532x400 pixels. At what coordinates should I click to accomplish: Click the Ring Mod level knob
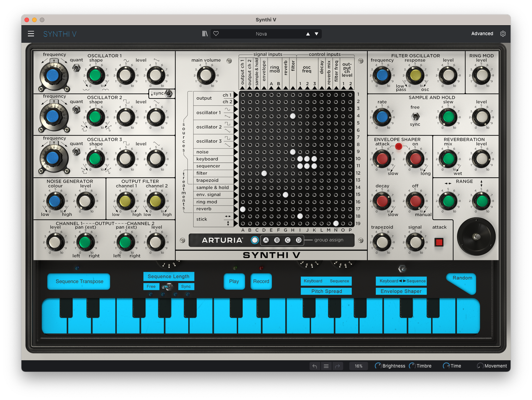(482, 75)
